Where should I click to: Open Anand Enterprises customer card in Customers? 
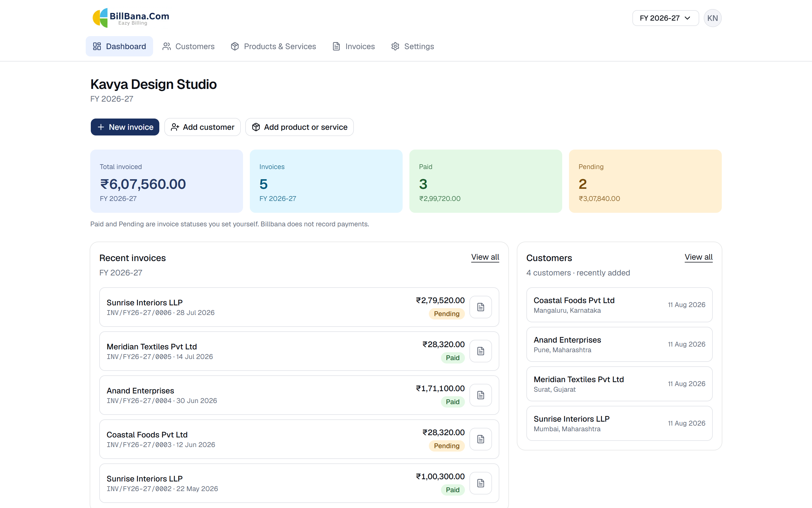click(619, 344)
